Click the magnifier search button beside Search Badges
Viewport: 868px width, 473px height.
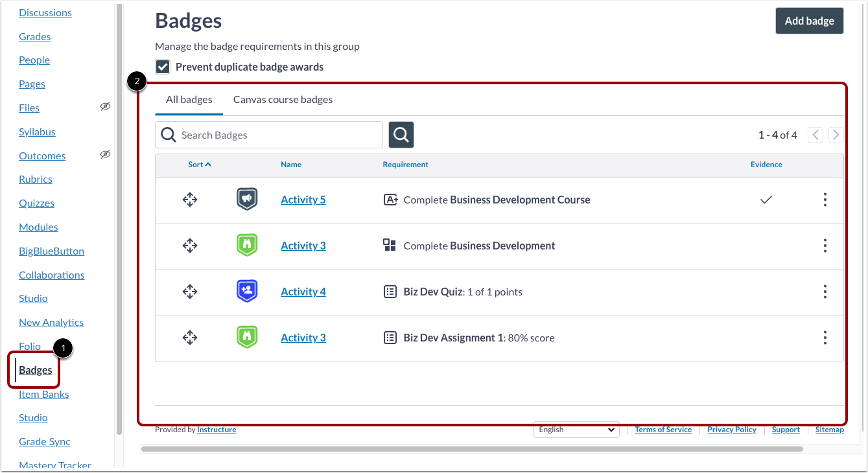[x=401, y=135]
